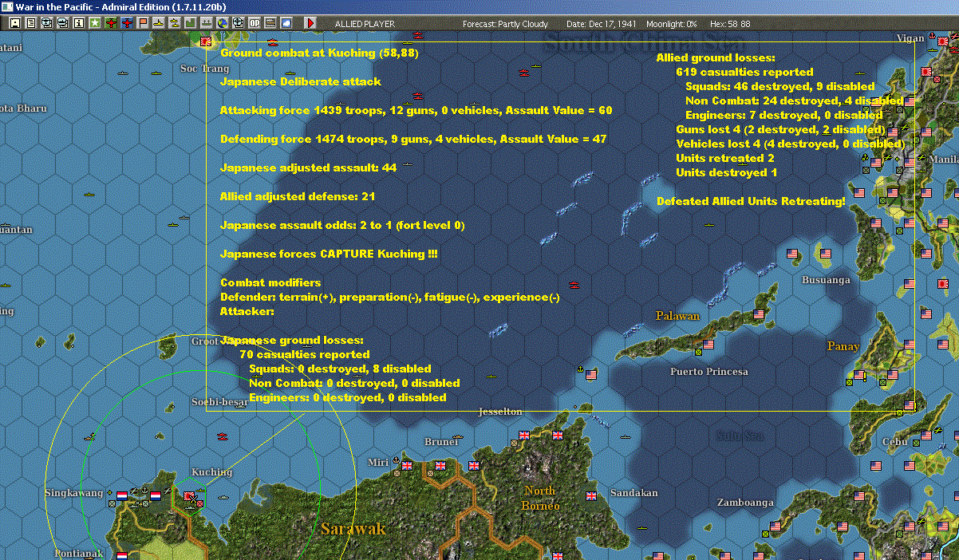Open the white star ground units icon
The image size is (959, 560).
pos(95,23)
